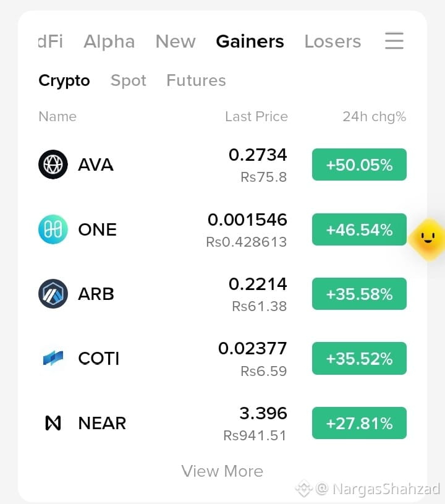The width and height of the screenshot is (445, 504).
Task: Tap the AVA coin logo
Action: (x=53, y=164)
